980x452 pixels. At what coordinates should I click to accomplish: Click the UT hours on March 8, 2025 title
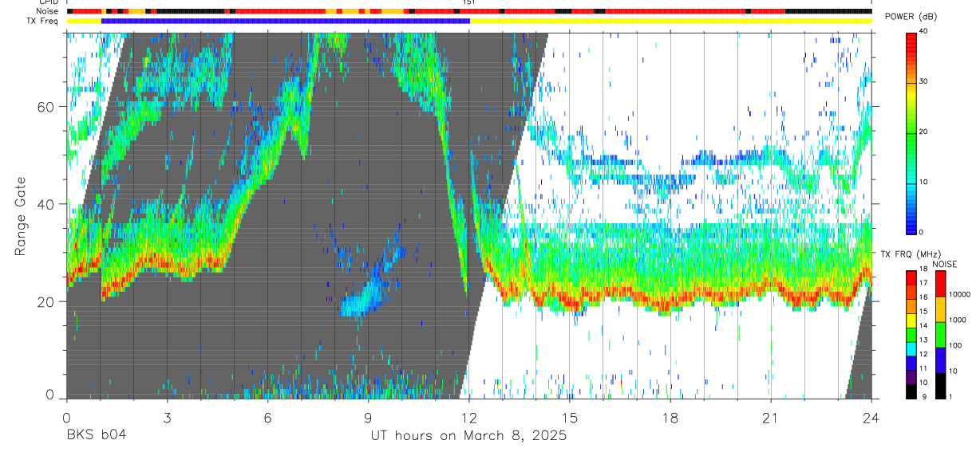point(468,436)
